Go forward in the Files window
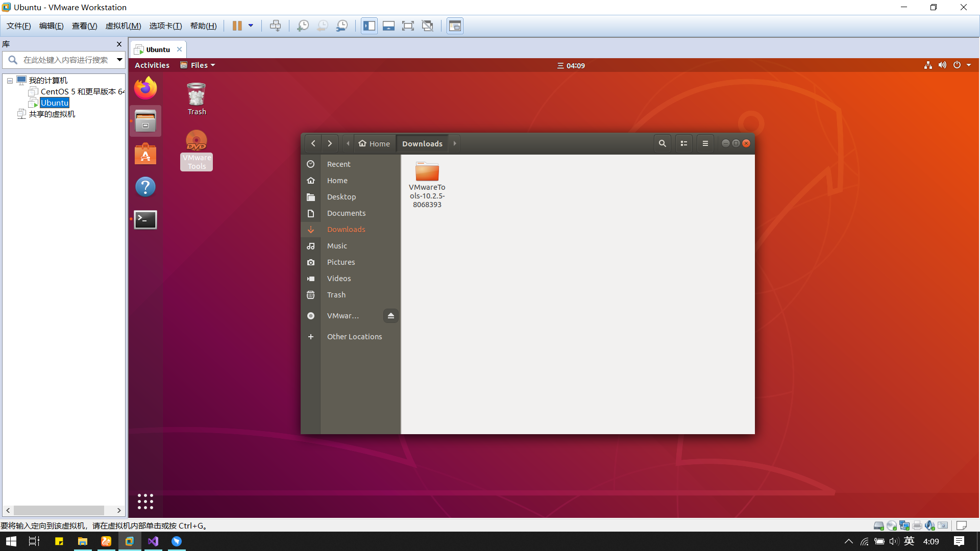Screen dimensions: 980x551 click(330, 144)
